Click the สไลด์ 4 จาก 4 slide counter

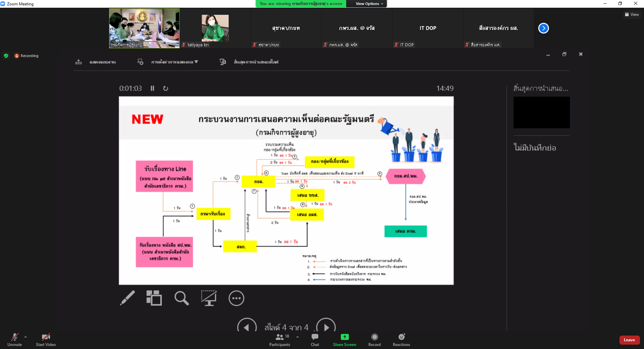(286, 327)
